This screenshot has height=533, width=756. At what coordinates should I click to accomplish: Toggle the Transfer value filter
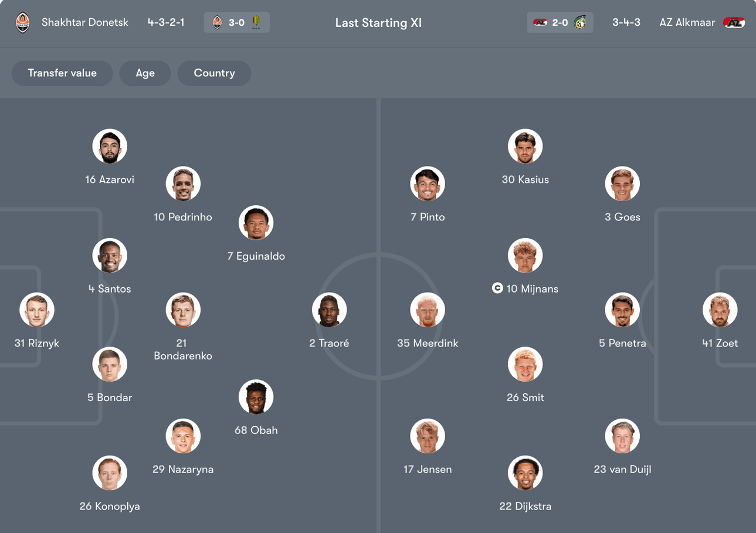coord(62,73)
